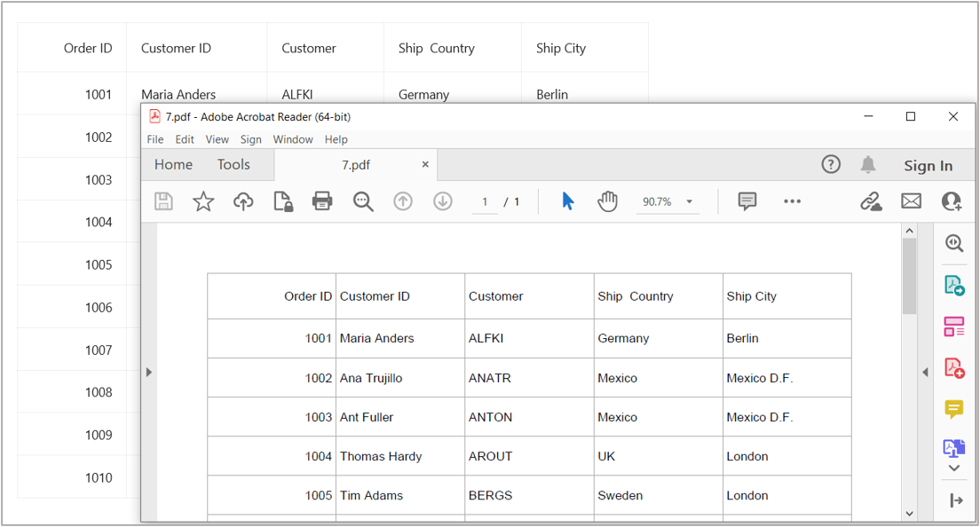Image resolution: width=980 pixels, height=527 pixels.
Task: Open the purple translate-document tool icon
Action: 953,448
